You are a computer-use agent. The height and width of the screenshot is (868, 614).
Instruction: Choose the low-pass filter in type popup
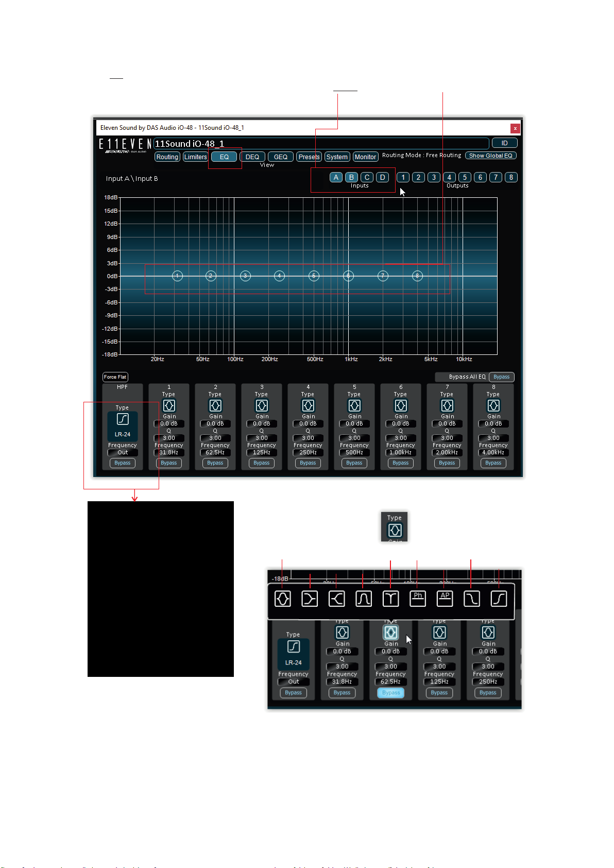[472, 599]
